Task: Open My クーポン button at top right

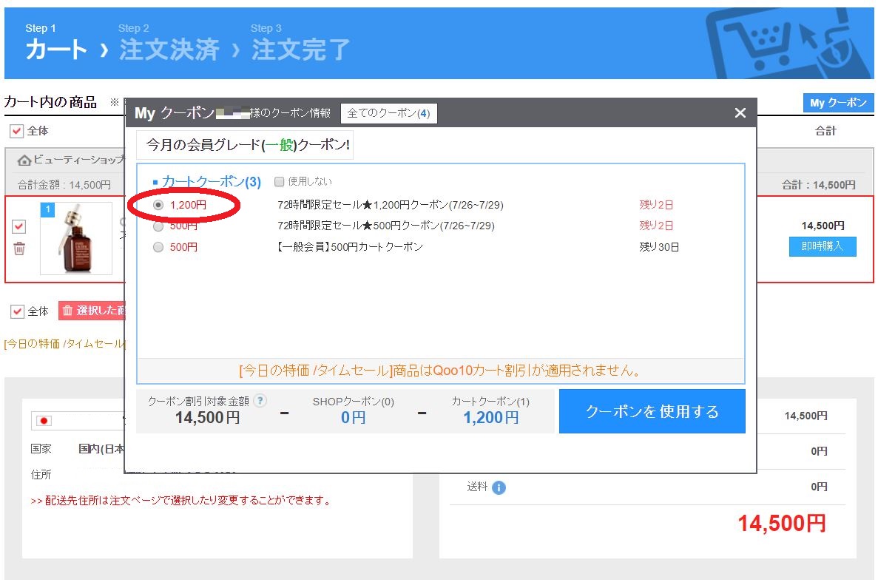Action: (837, 103)
